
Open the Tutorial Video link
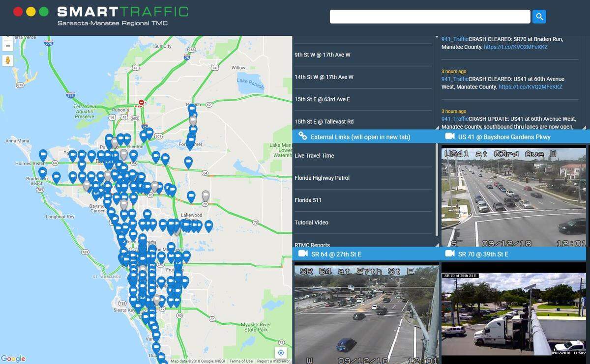pyautogui.click(x=311, y=223)
